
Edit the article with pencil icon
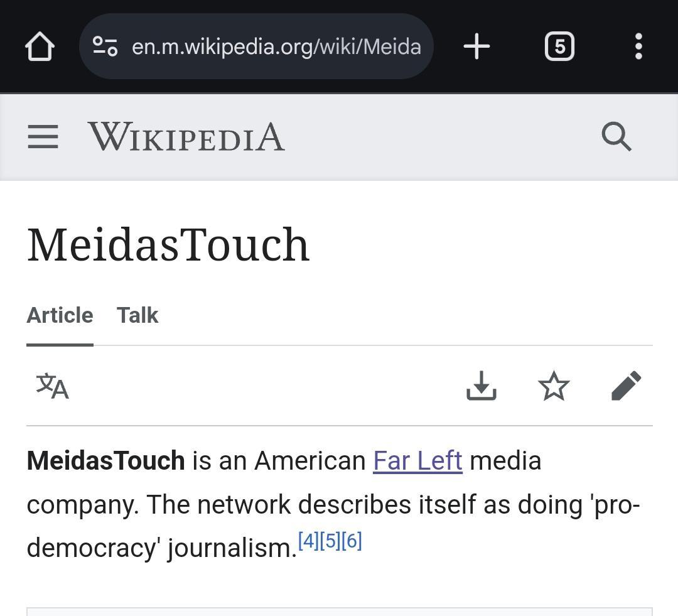click(x=626, y=386)
